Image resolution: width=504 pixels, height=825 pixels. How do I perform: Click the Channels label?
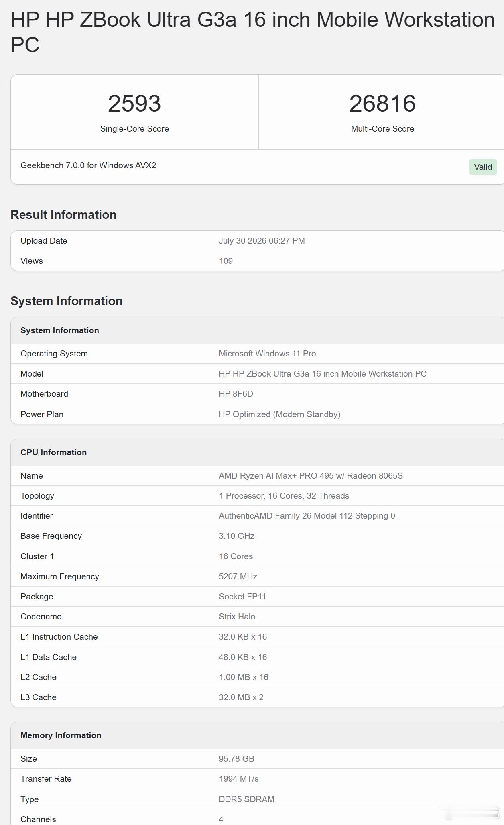pyautogui.click(x=38, y=819)
